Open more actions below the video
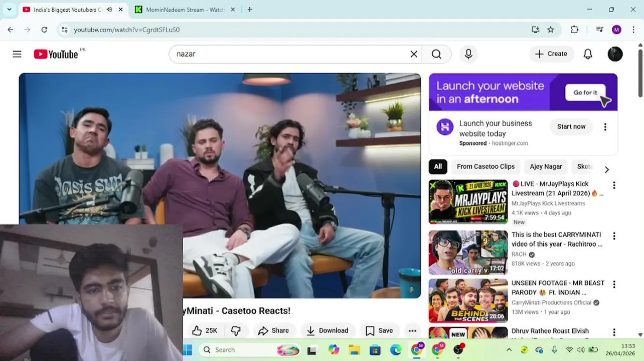Viewport: 644px width, 361px height. coord(412,330)
